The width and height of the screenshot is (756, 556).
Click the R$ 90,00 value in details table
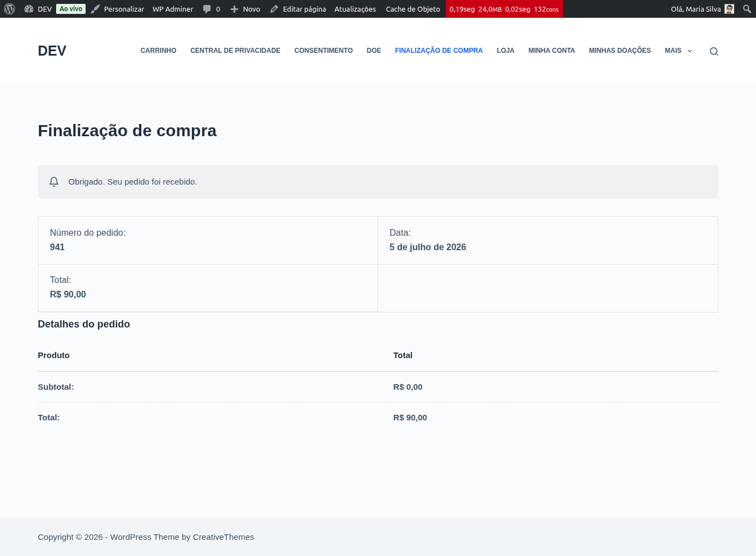[x=410, y=418]
